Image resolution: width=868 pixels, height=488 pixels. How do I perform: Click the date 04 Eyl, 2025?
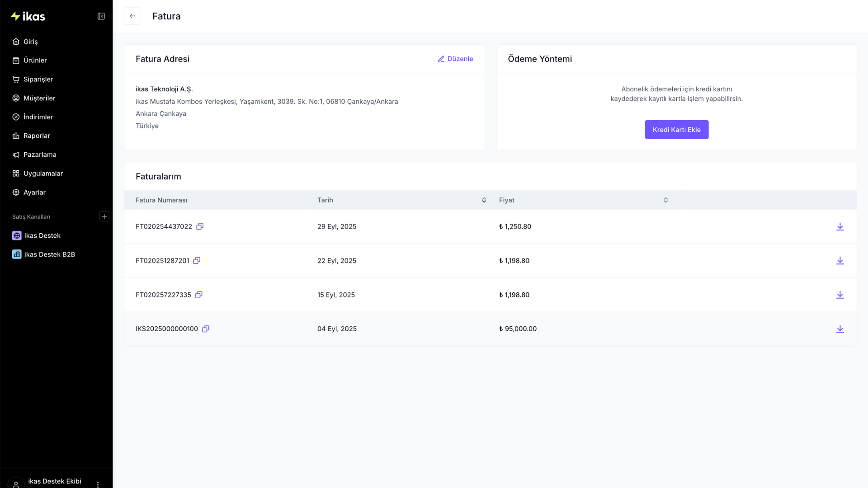tap(337, 329)
